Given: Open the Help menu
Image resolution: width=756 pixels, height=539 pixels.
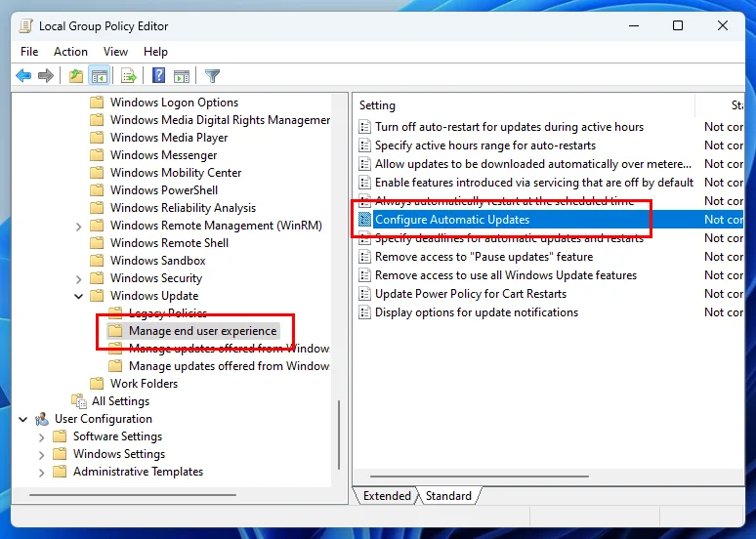Looking at the screenshot, I should (155, 52).
